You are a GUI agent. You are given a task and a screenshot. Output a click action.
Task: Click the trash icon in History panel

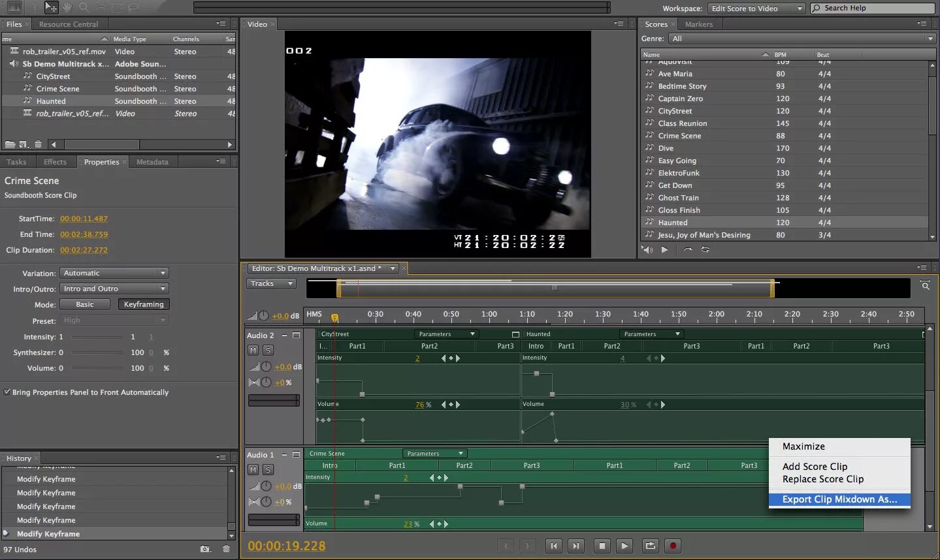coord(226,549)
